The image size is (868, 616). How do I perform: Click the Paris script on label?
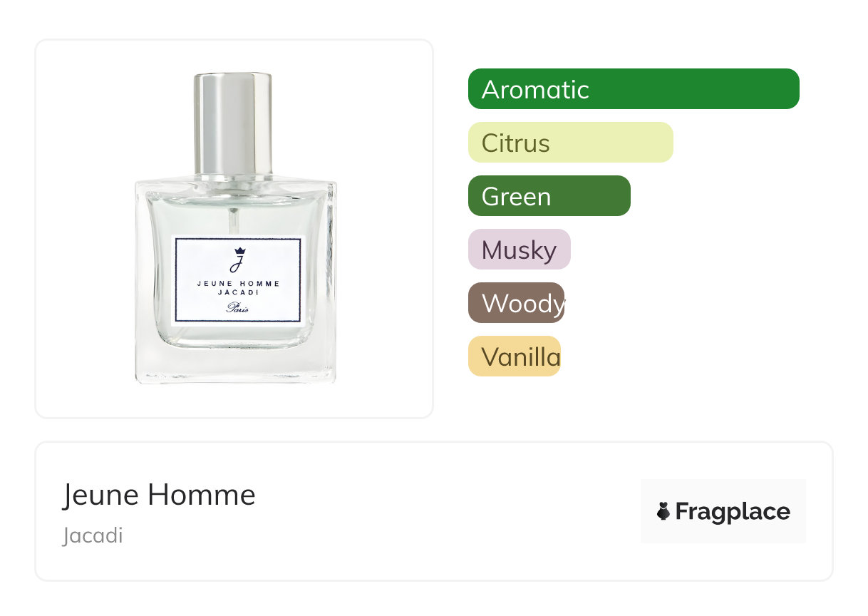point(238,308)
